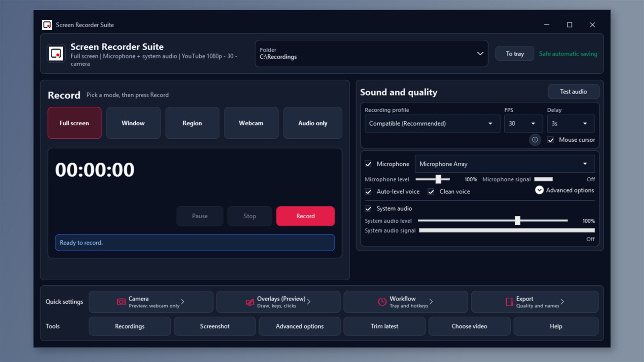644x362 pixels.
Task: Expand the Folder dropdown arrow
Action: [480, 53]
